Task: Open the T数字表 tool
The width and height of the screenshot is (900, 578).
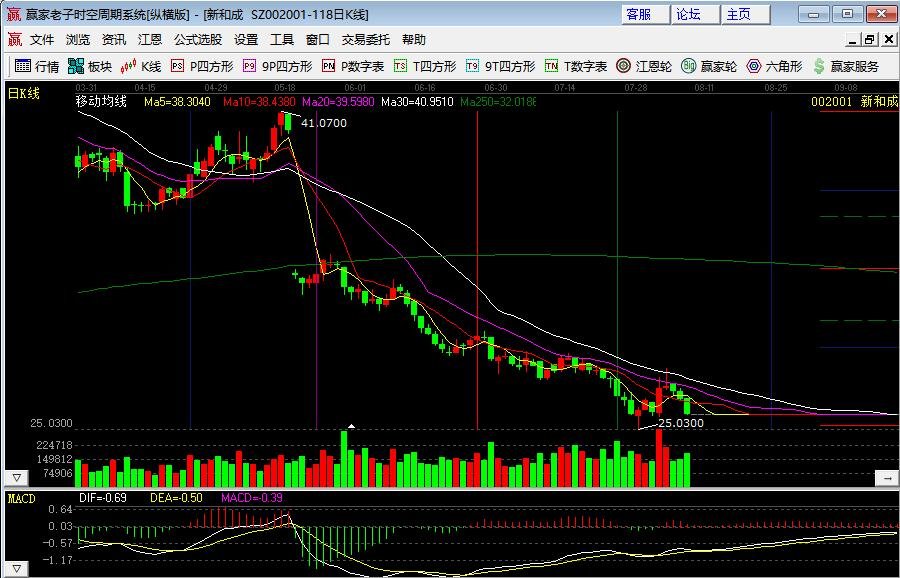Action: coord(575,67)
